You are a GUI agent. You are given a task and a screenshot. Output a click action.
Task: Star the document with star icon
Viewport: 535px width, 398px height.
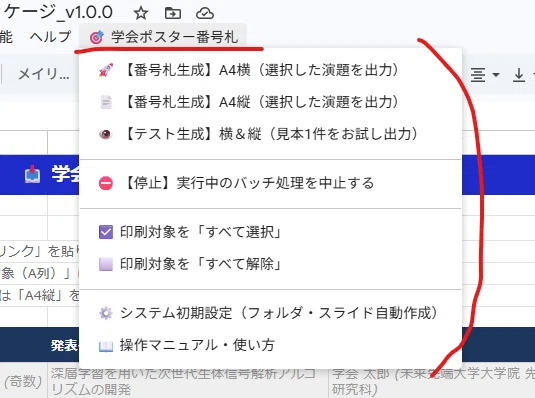point(141,13)
